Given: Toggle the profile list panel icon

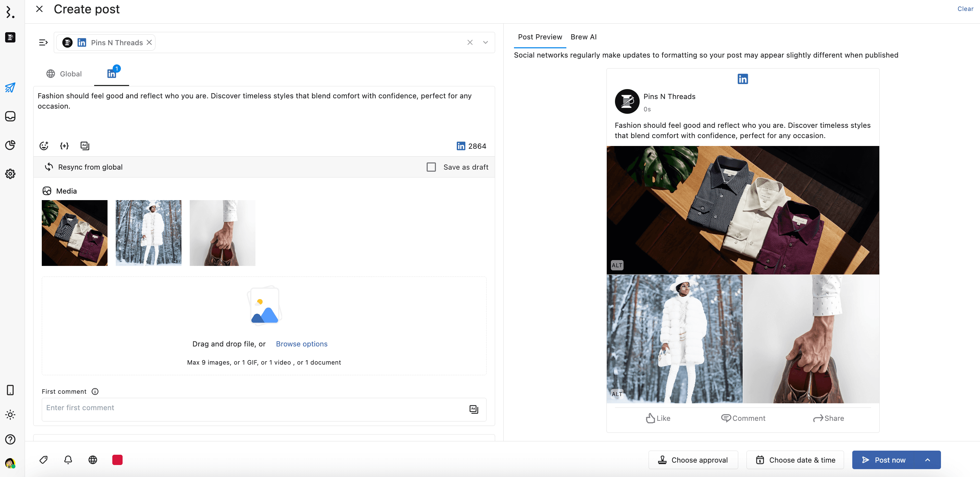Looking at the screenshot, I should click(43, 42).
